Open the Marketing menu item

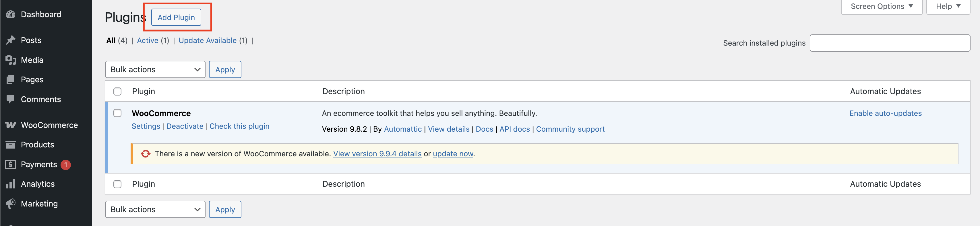pyautogui.click(x=40, y=204)
